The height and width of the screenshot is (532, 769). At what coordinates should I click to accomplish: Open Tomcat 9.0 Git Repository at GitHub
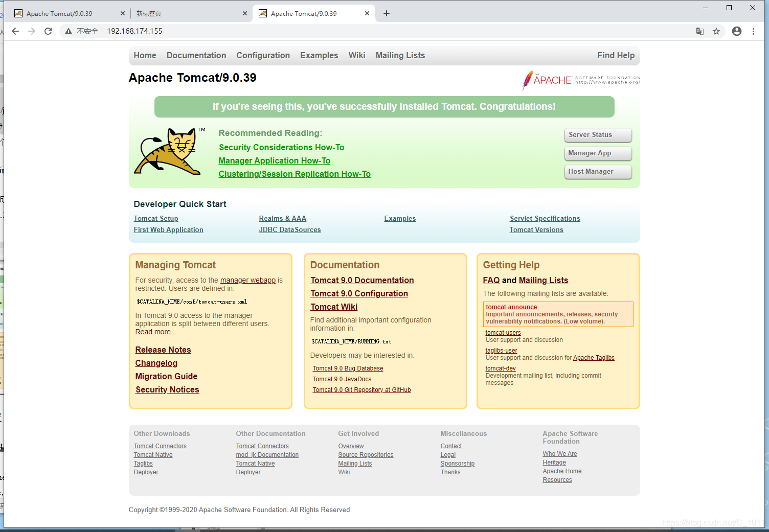(361, 390)
